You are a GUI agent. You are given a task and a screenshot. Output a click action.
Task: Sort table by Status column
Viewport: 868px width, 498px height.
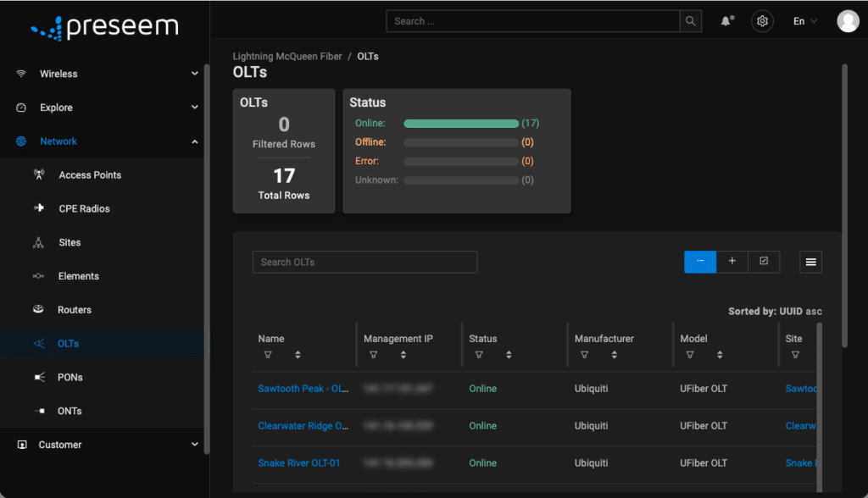click(509, 355)
